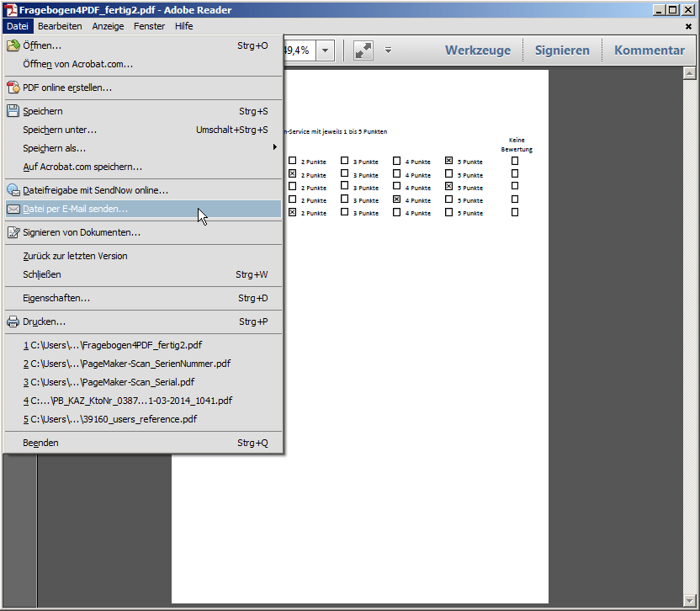Screen dimensions: 700x611
Task: Choose Öffnen von Acrobat.com…
Action: click(143, 64)
